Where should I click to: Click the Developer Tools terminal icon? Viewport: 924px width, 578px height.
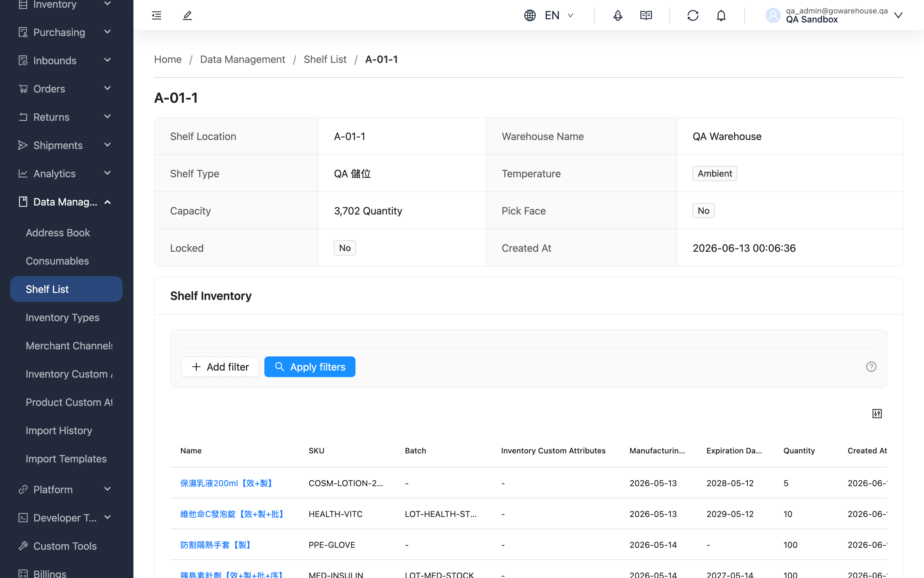pos(23,518)
